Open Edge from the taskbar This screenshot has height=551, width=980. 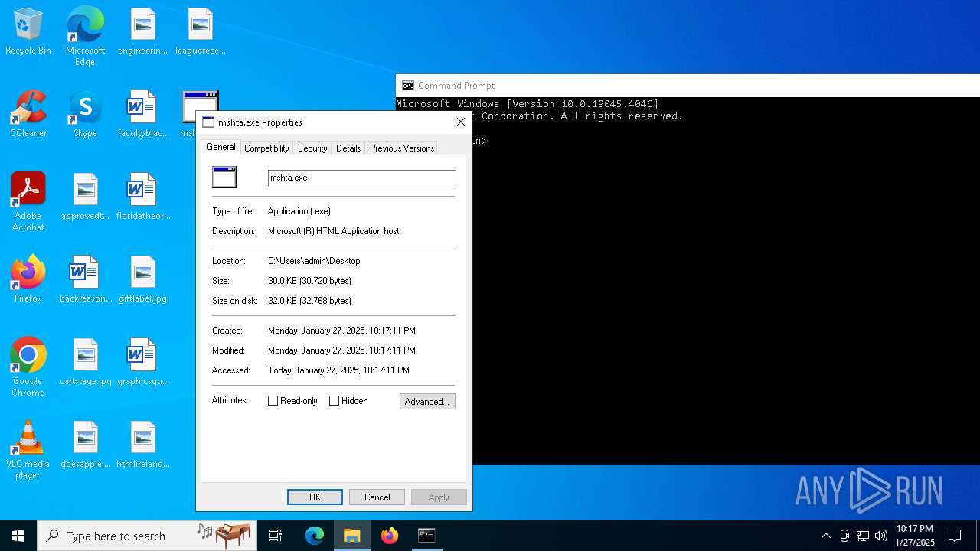(315, 536)
